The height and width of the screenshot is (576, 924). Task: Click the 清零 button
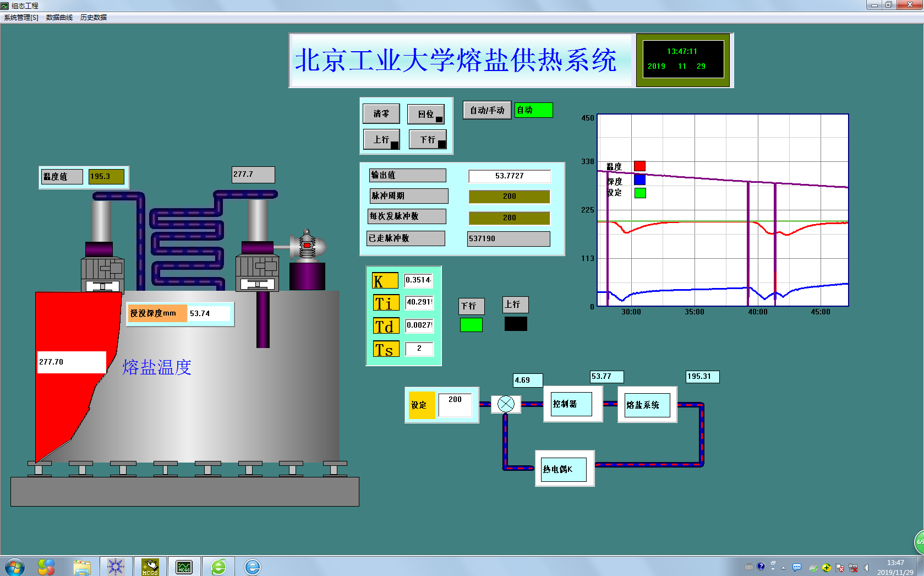(x=381, y=114)
